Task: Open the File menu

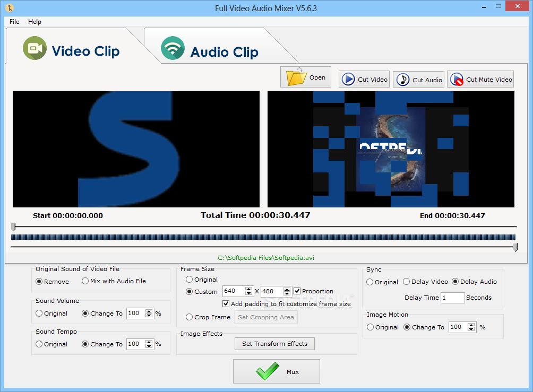Action: (x=14, y=21)
